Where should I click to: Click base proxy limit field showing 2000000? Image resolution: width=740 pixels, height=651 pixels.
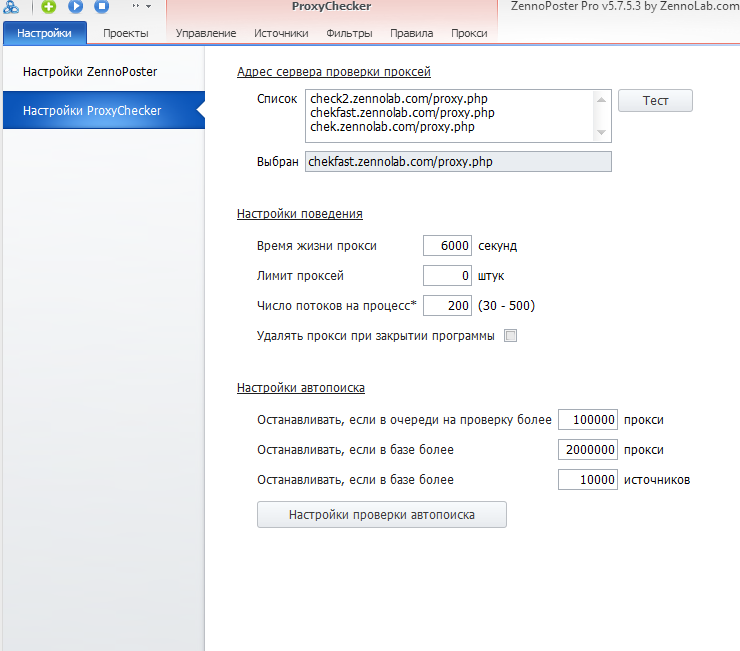point(588,449)
